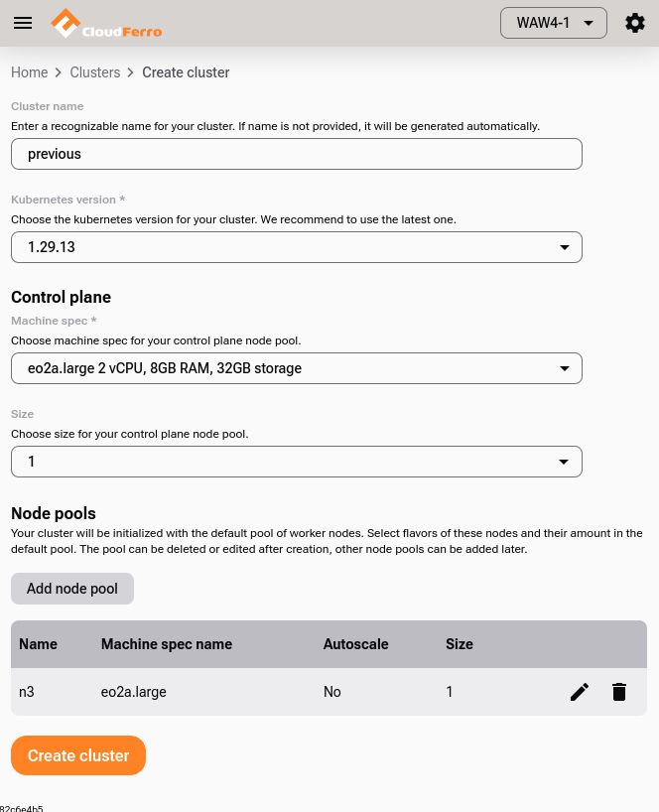Click the orange Create cluster button
This screenshot has width=659, height=812.
[x=78, y=755]
